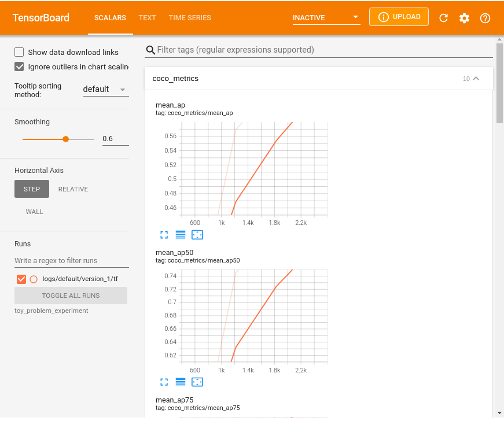
Task: Enable Show data download links checkbox
Action: (19, 52)
